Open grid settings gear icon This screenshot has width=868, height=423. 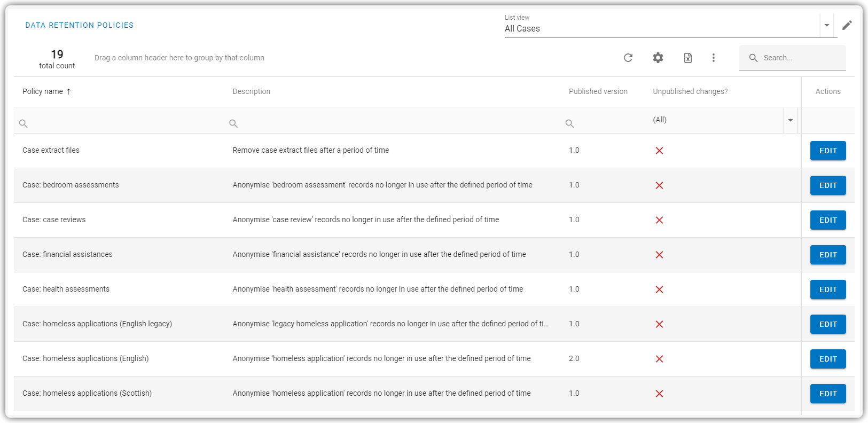coord(658,58)
